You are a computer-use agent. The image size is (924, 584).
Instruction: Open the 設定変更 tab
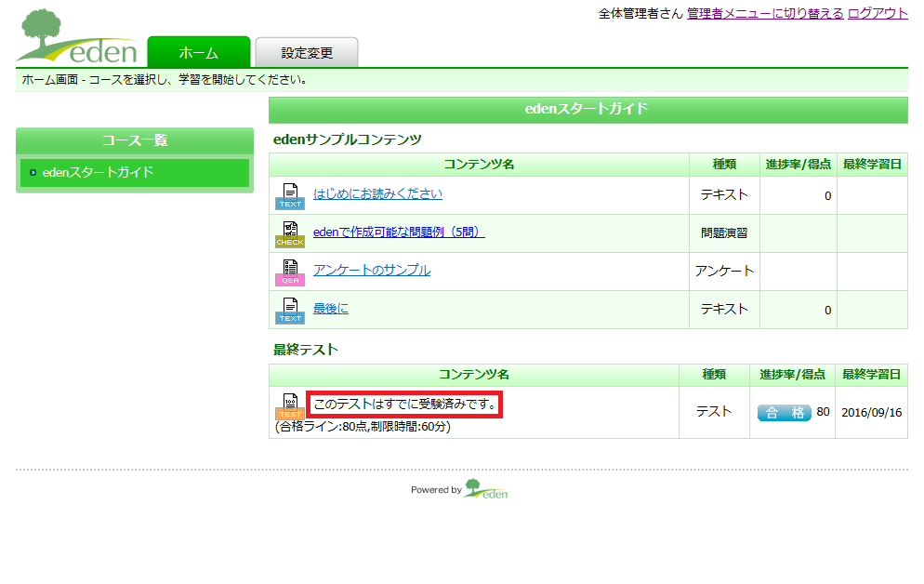click(x=307, y=52)
